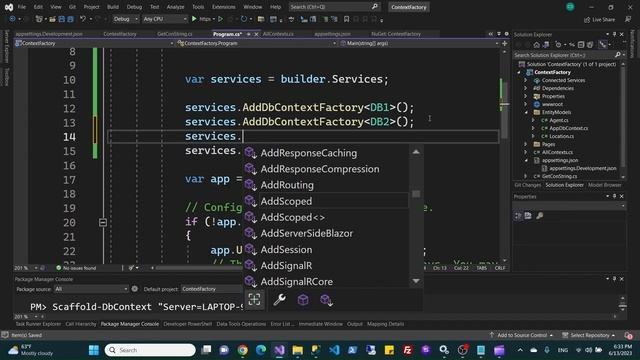Pin the Solution Explorer panel

click(614, 35)
